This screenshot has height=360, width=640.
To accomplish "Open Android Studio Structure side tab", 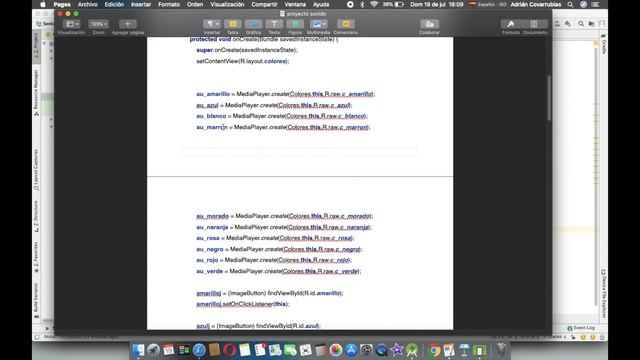I will click(x=36, y=216).
